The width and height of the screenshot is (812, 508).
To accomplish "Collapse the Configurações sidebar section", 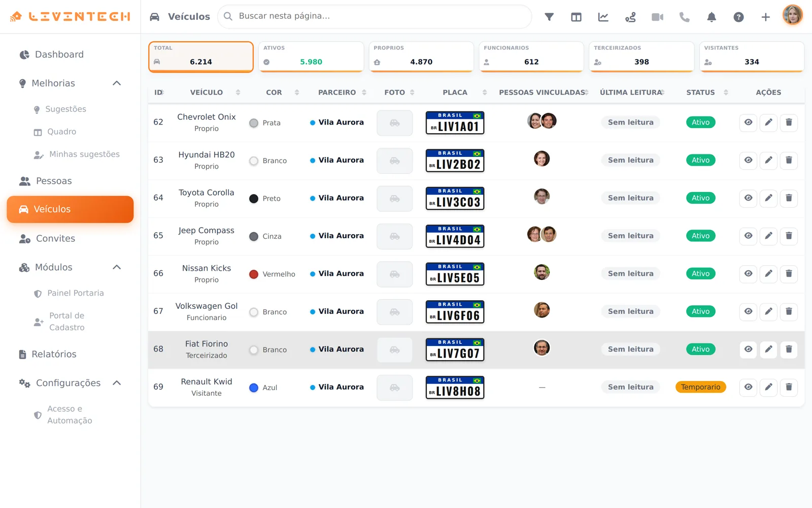I will pyautogui.click(x=117, y=383).
